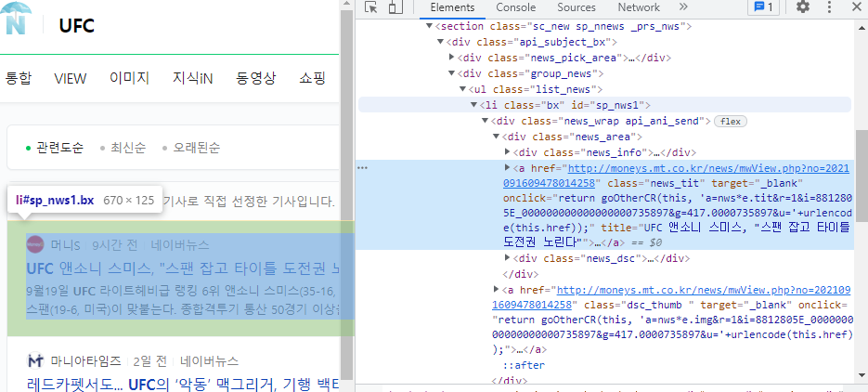Collapse the div api_subject_bx node

coord(440,42)
